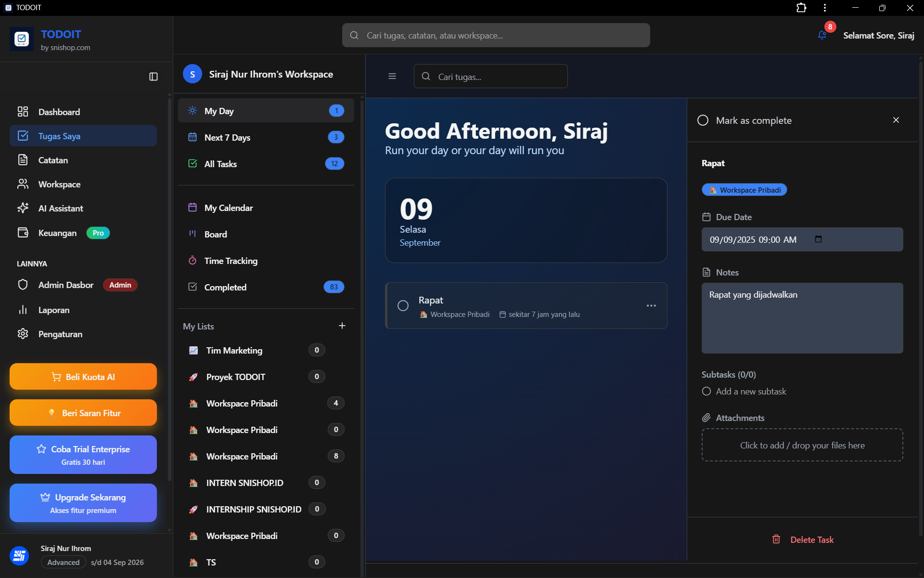Check off the Rapat task circle
Viewport: 924px width, 578px height.
(x=403, y=306)
